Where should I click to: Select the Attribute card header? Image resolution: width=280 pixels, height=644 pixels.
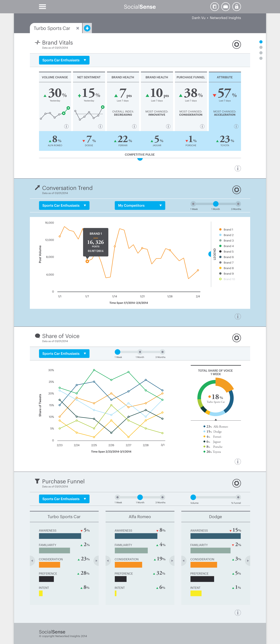pos(225,77)
